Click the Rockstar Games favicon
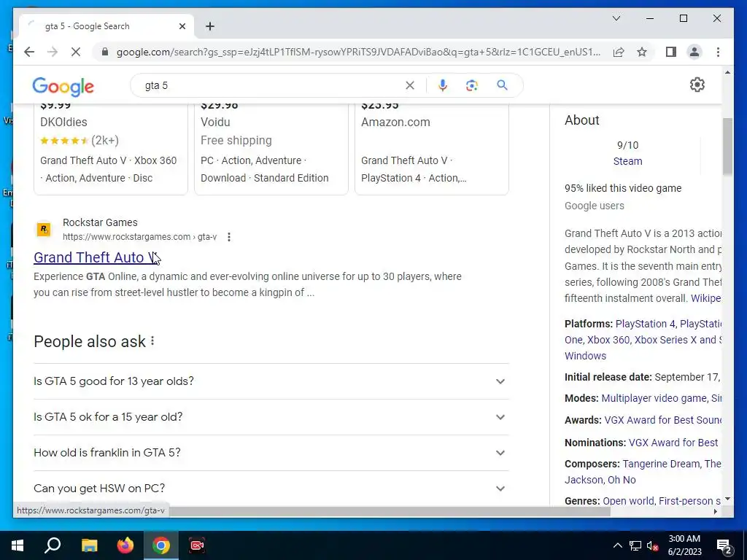The width and height of the screenshot is (747, 560). click(44, 230)
